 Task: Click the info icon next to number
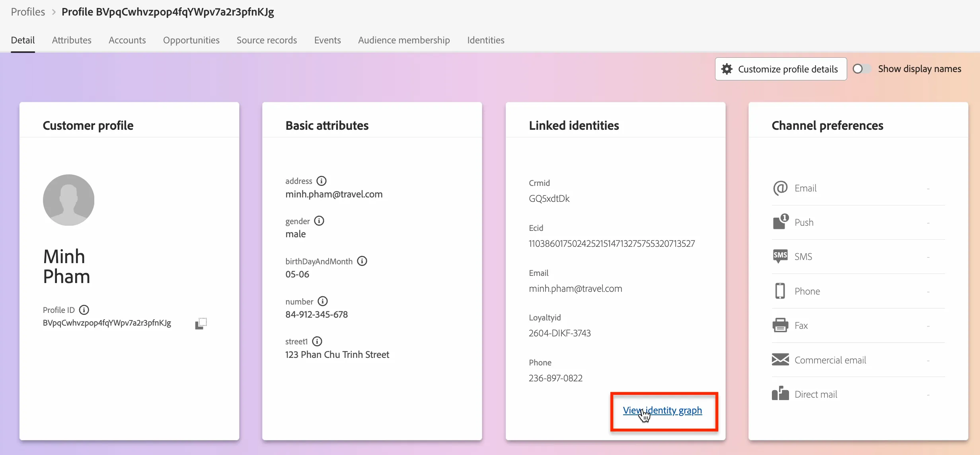323,301
